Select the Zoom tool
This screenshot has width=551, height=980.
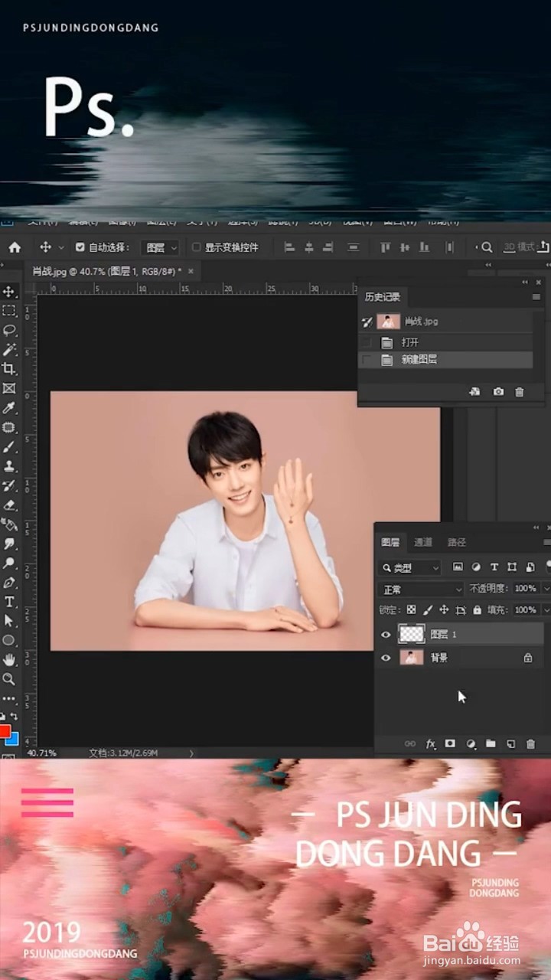pos(9,679)
